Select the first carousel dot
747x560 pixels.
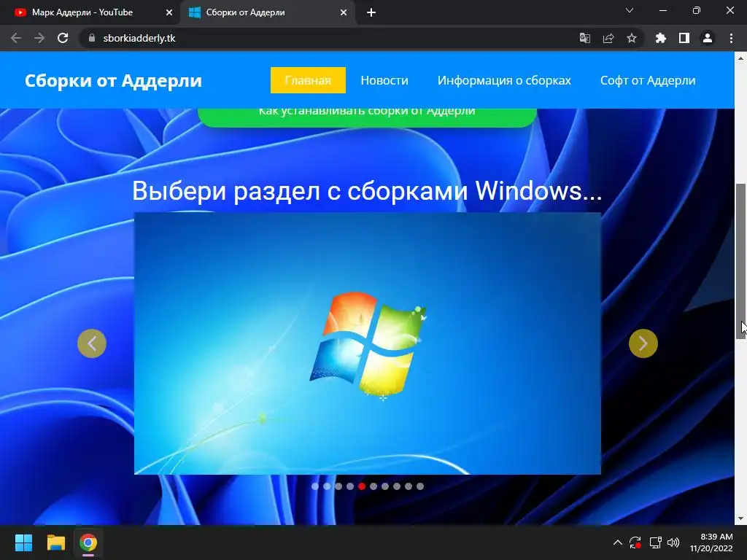click(315, 486)
